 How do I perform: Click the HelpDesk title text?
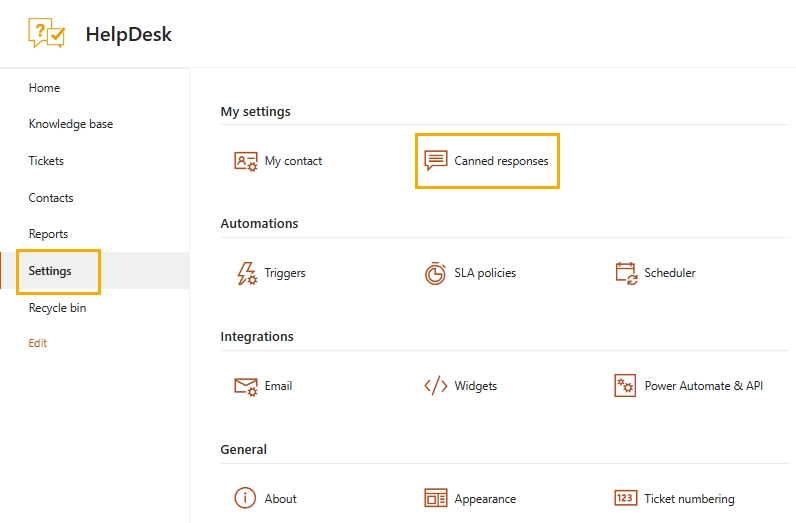tap(128, 35)
